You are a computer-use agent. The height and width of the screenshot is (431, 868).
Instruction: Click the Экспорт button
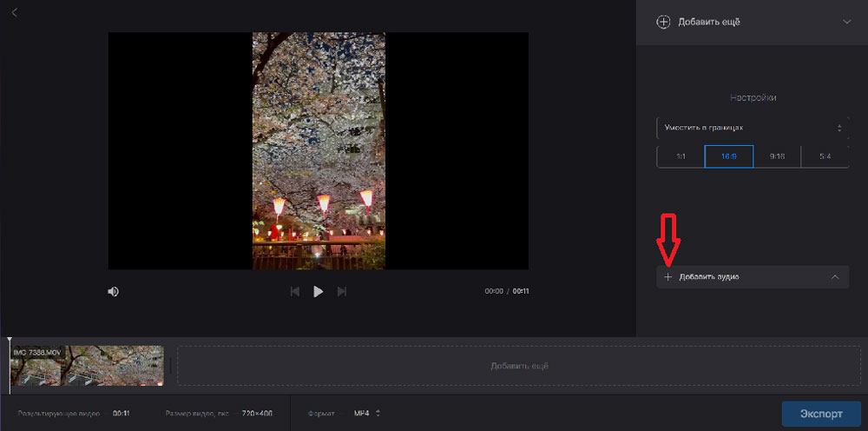tap(821, 413)
